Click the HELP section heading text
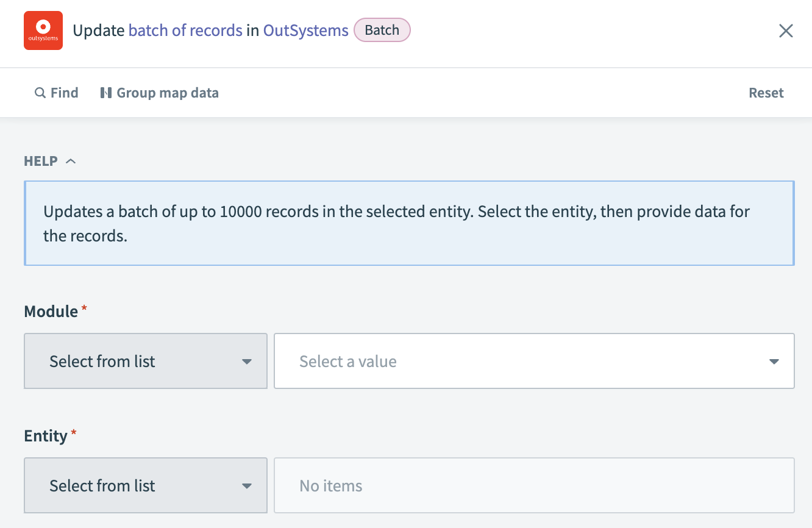 point(41,162)
